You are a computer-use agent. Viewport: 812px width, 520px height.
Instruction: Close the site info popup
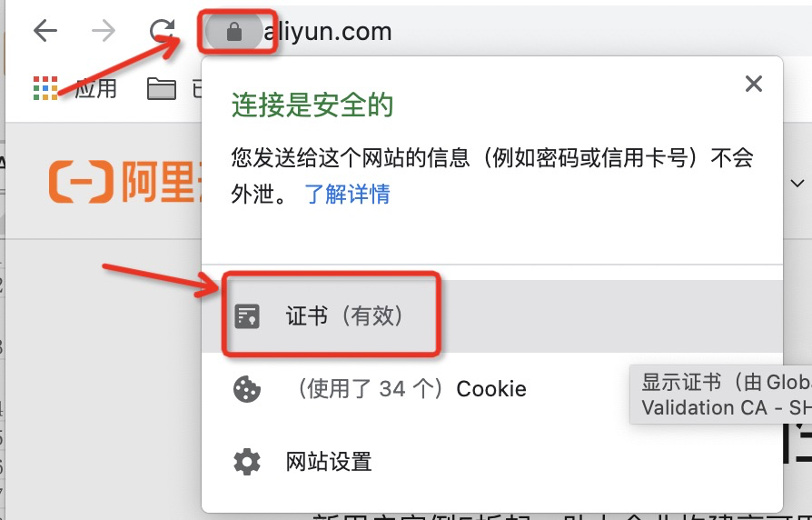coord(754,84)
